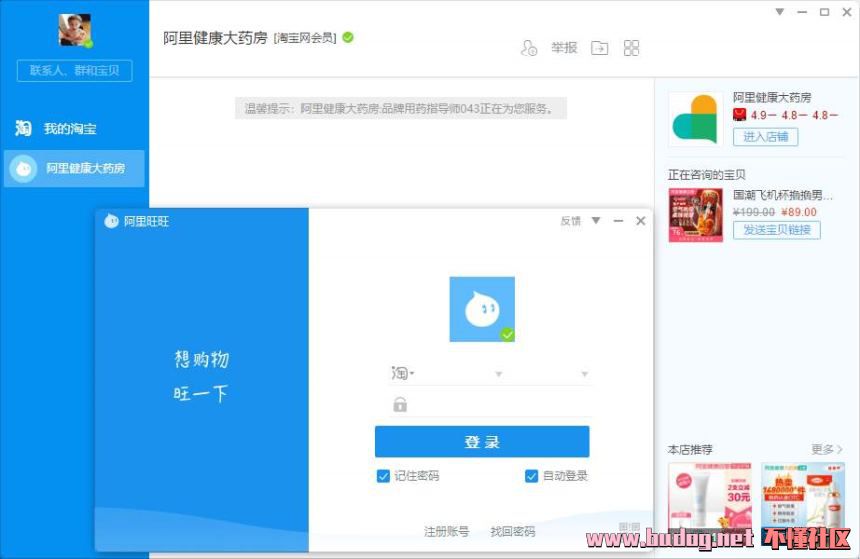Open the 找回密码 link
The height and width of the screenshot is (559, 860).
(x=512, y=531)
